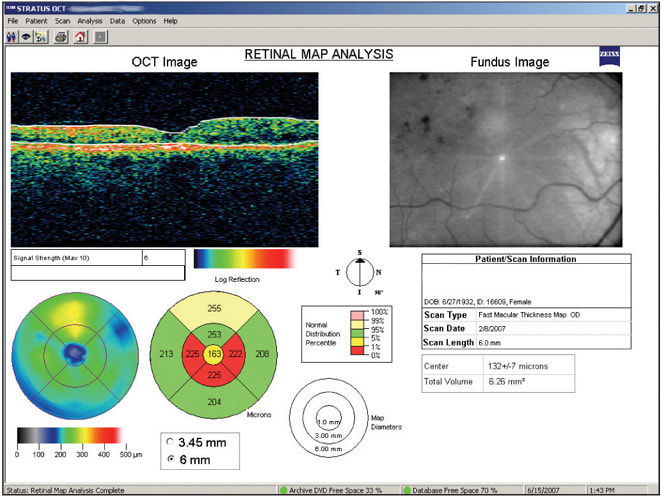Click the Log Reflection color scale bar
The height and width of the screenshot is (497, 662).
coord(245,259)
